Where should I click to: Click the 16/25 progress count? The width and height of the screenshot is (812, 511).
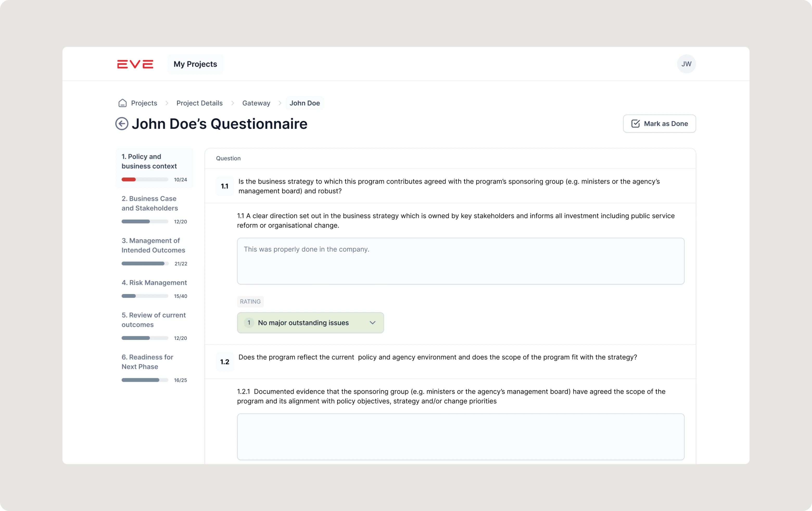coord(180,380)
